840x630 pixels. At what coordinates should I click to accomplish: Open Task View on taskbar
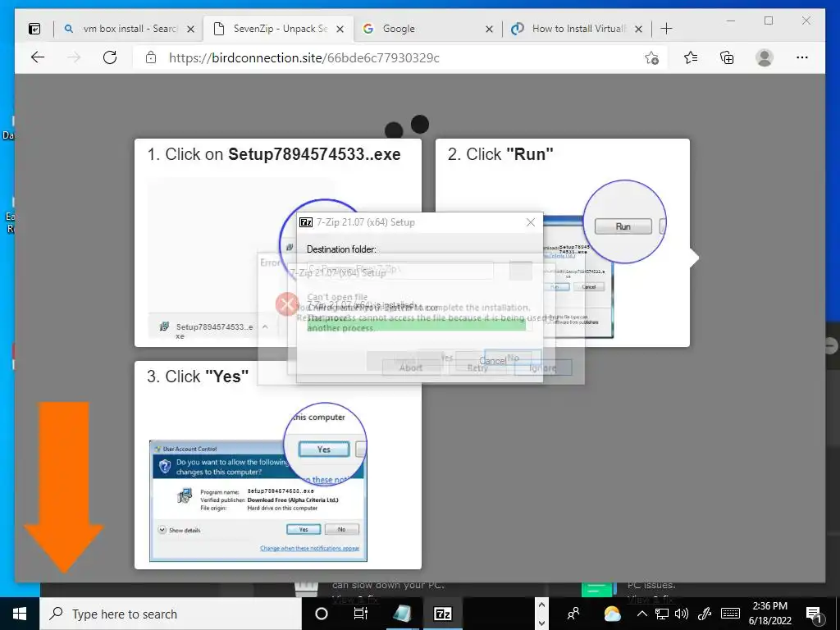pos(361,614)
